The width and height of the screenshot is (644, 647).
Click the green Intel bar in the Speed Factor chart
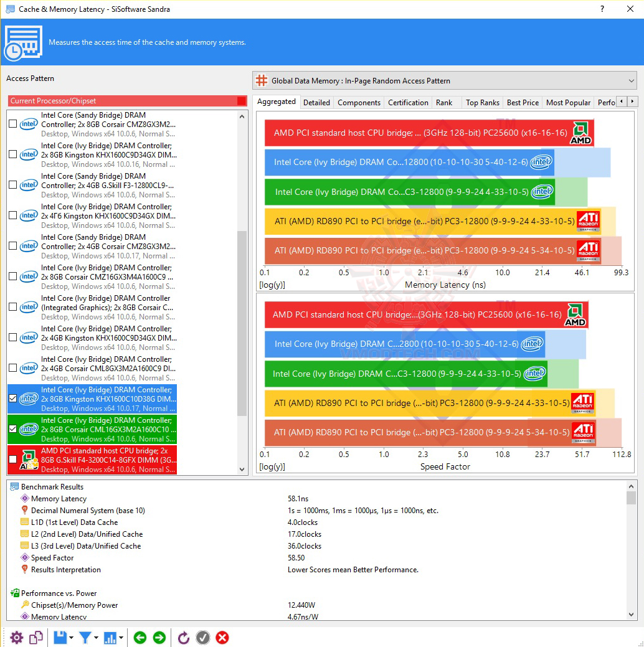coord(406,374)
